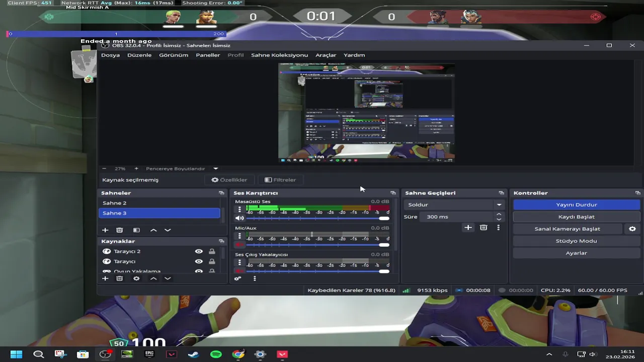Viewport: 644px width, 362px height.
Task: Open the Görünüm menu
Action: tap(174, 55)
